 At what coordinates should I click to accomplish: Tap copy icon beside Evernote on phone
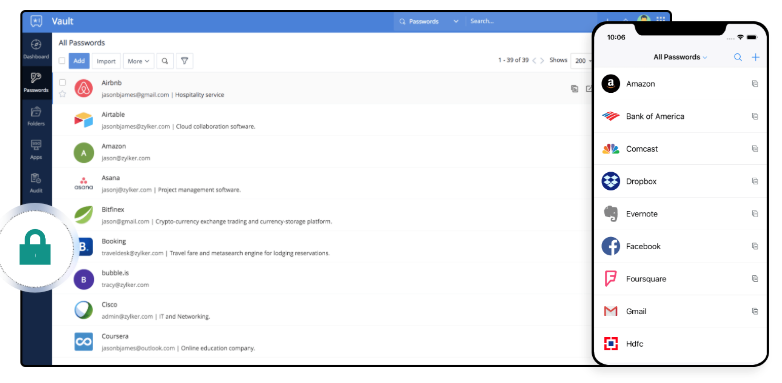coord(755,213)
